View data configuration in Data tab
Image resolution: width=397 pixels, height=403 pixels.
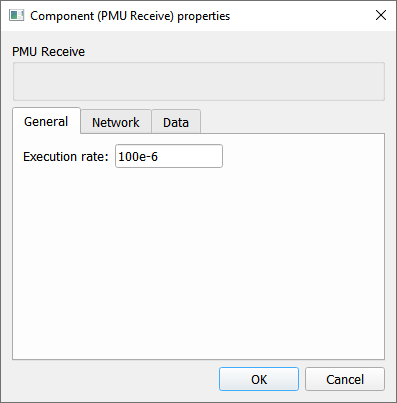(176, 122)
